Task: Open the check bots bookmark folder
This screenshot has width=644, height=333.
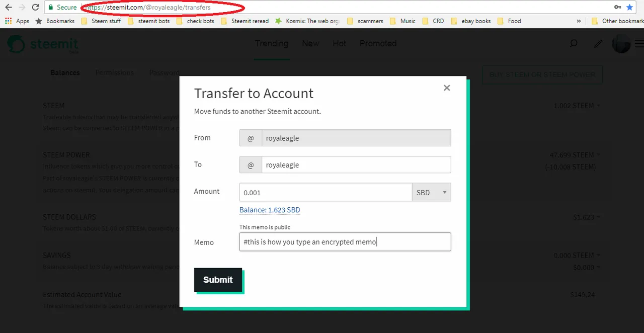Action: click(195, 21)
